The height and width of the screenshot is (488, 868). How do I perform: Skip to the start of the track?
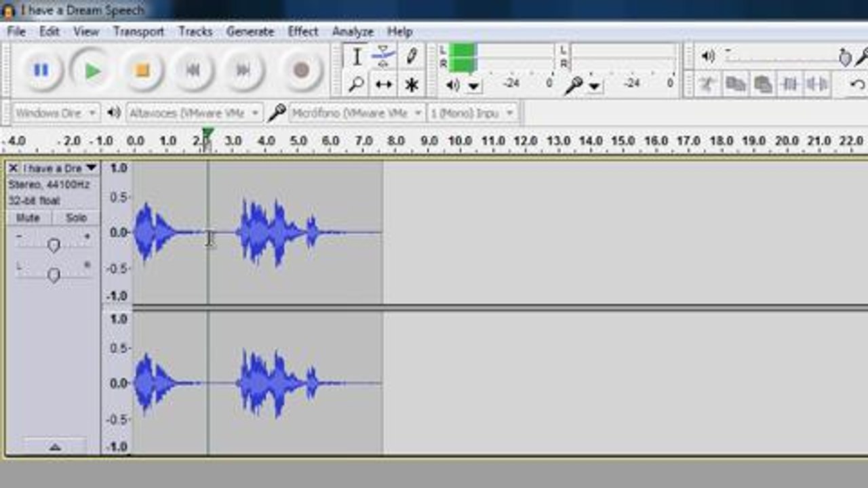193,70
